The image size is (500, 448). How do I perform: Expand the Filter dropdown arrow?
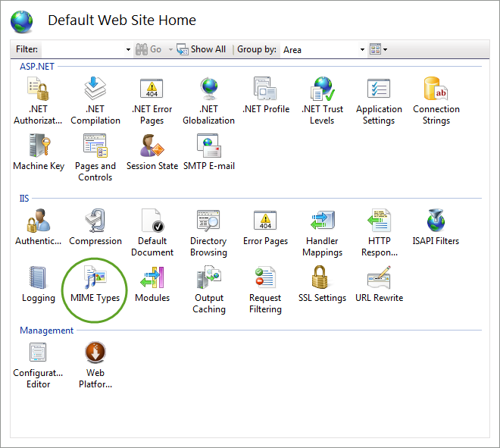coord(128,49)
